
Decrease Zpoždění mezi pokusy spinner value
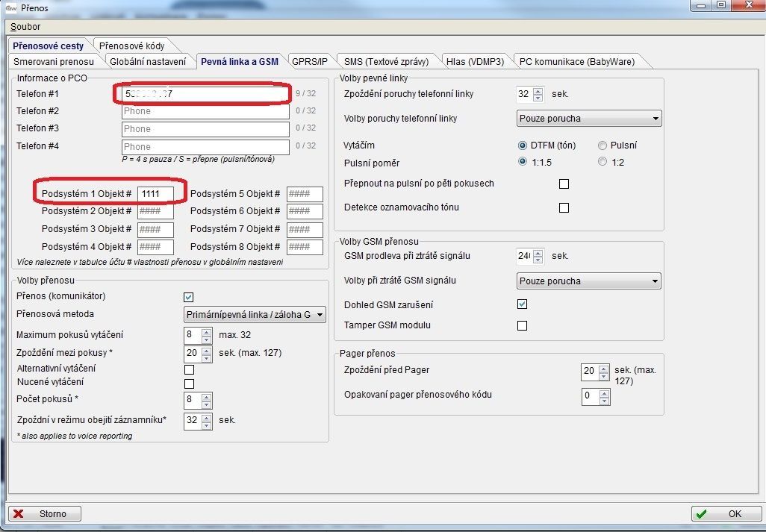coord(207,357)
